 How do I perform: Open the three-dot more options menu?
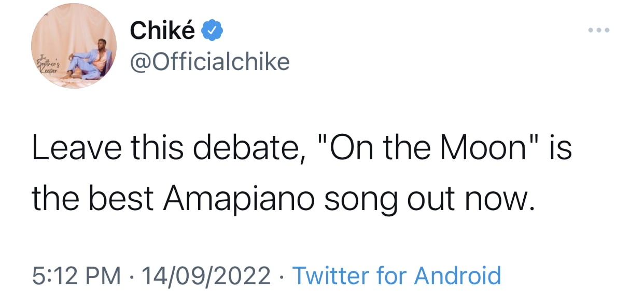point(599,30)
